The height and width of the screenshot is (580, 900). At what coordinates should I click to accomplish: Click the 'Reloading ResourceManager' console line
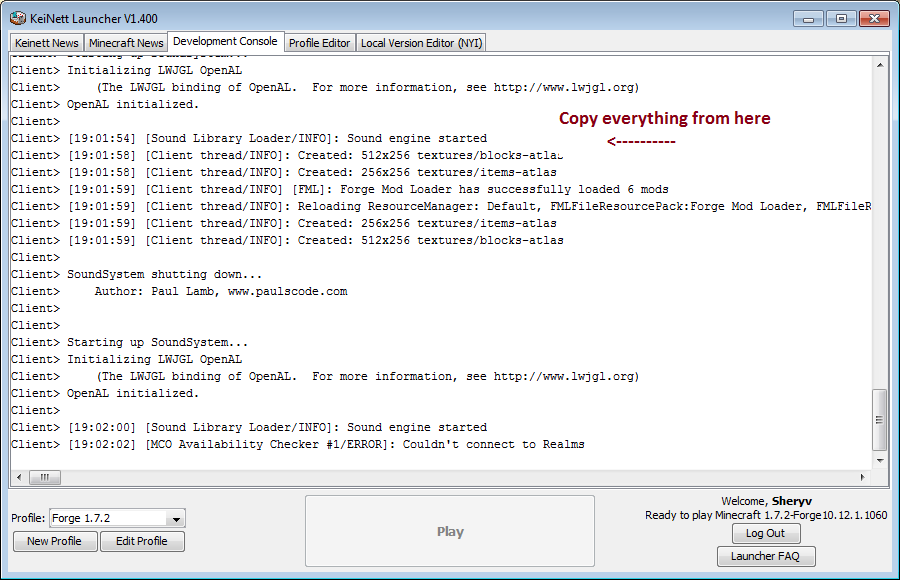click(x=441, y=206)
